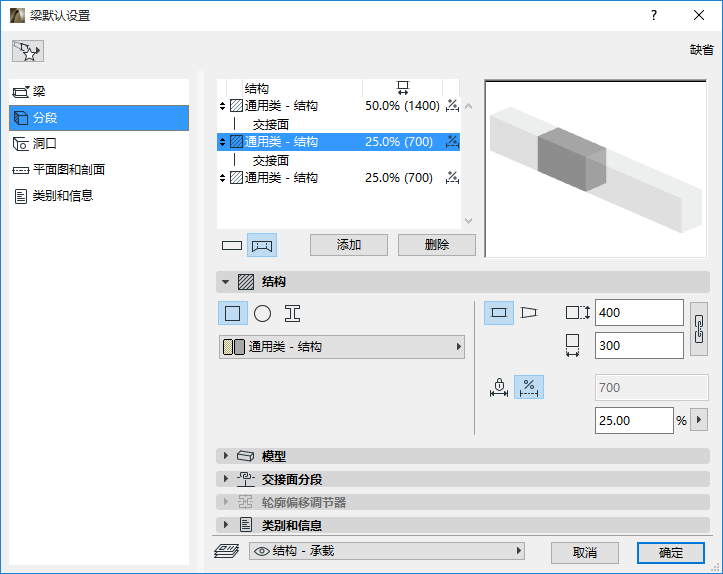Open the 洞口 settings page

(99, 144)
